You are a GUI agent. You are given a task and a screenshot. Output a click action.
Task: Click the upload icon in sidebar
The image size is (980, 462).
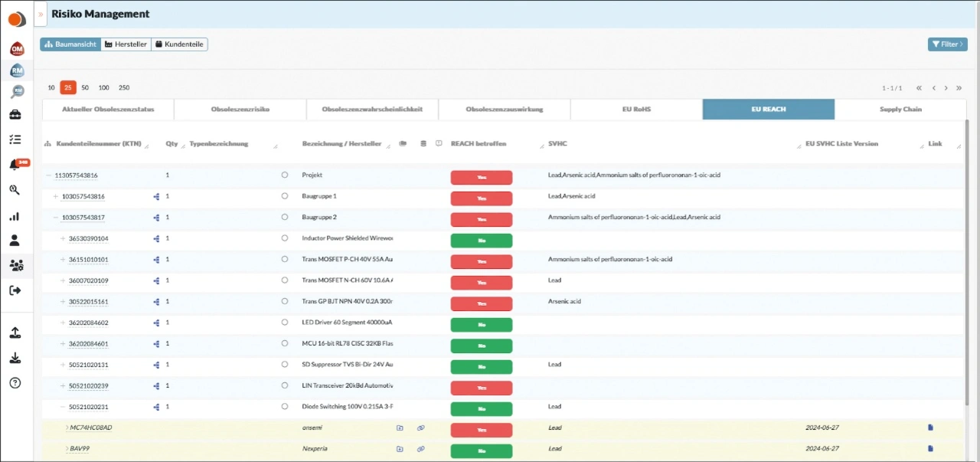pyautogui.click(x=15, y=333)
